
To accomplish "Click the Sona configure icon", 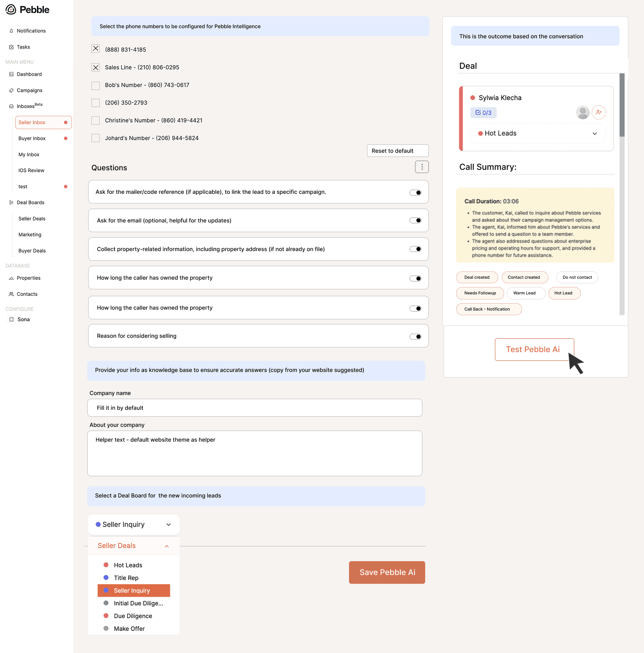I will tap(12, 319).
